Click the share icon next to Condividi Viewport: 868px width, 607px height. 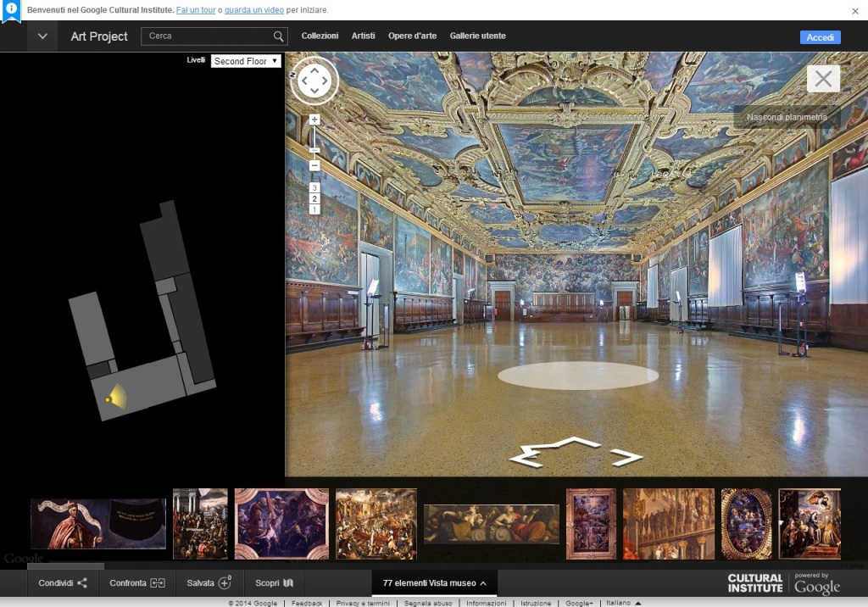click(82, 582)
